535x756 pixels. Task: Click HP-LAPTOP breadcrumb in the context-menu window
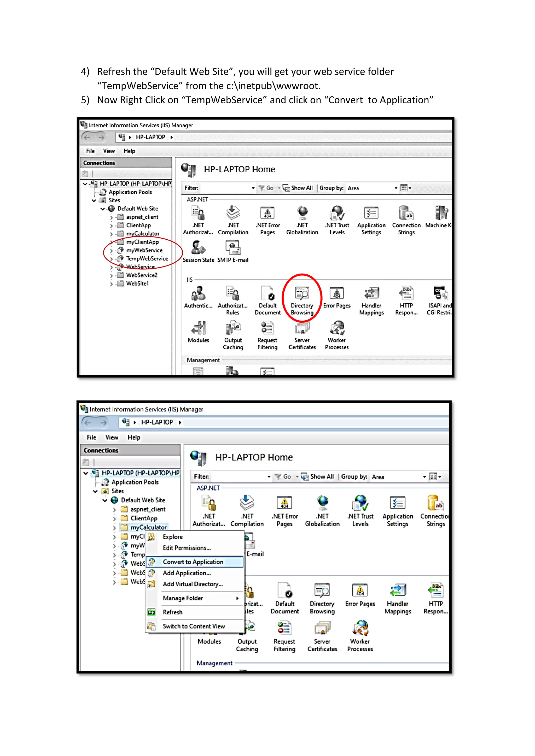tap(157, 422)
